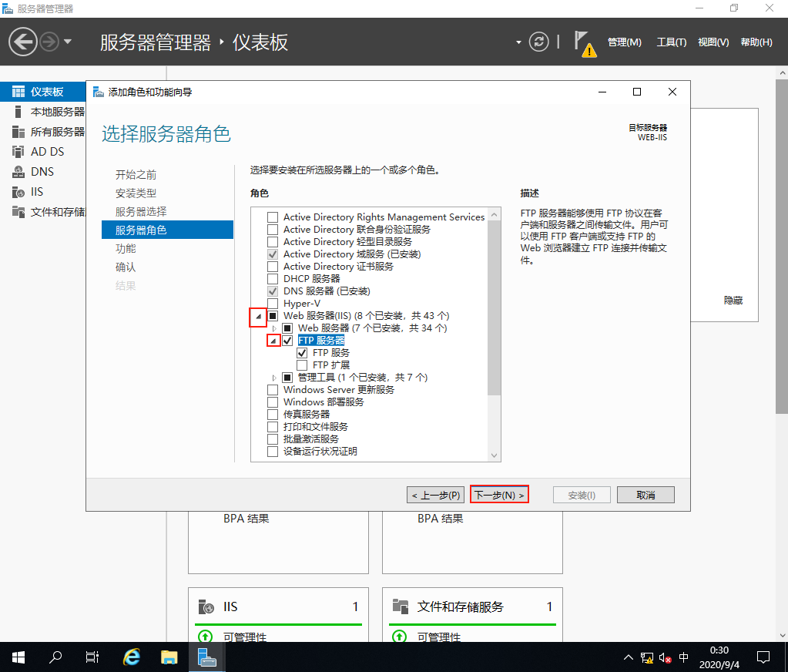Check 批量激活服务 role

click(273, 438)
